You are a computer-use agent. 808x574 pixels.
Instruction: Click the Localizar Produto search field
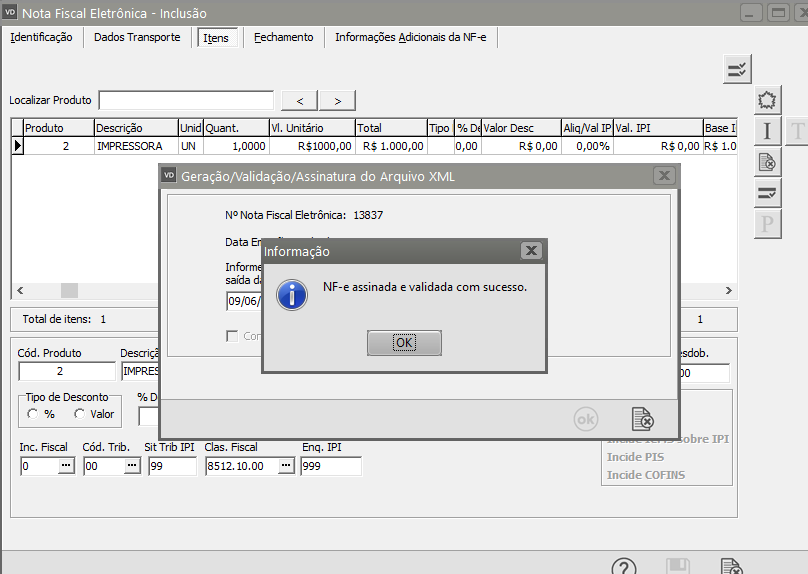coord(186,100)
